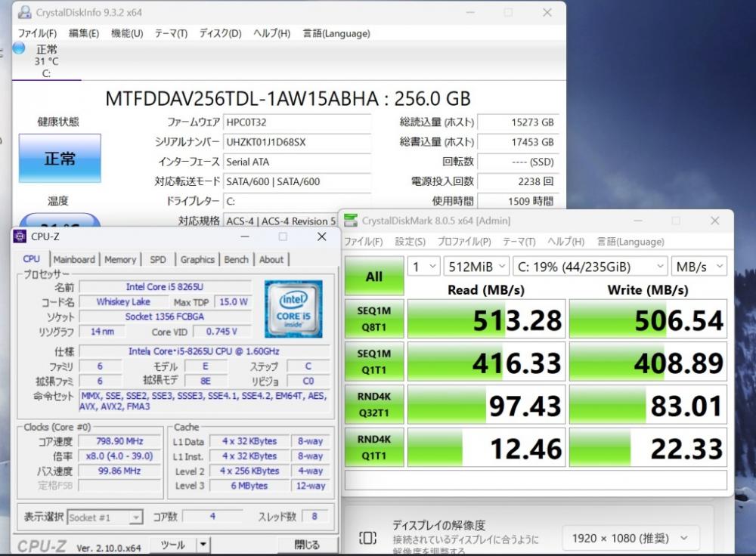Click the ツール button in CPU-Z
Screen dimensions: 756x556
pyautogui.click(x=173, y=545)
